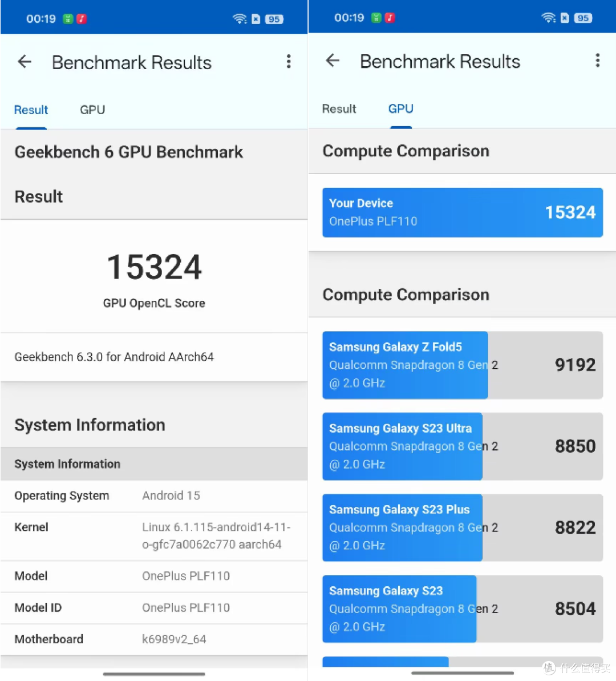Tap battery 95 indicator on right screen
616x681 pixels.
(583, 18)
